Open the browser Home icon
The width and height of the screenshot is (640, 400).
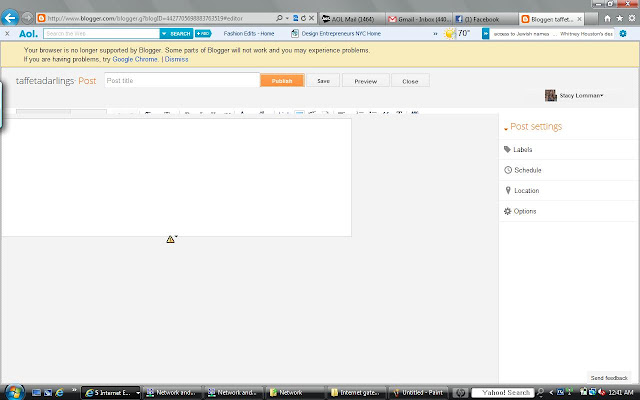[607, 18]
